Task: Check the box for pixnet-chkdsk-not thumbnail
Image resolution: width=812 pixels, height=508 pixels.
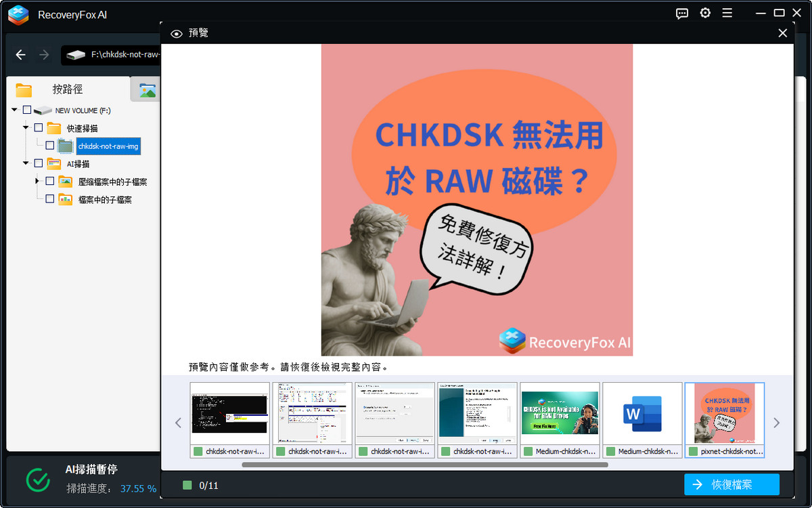Action: coord(693,451)
